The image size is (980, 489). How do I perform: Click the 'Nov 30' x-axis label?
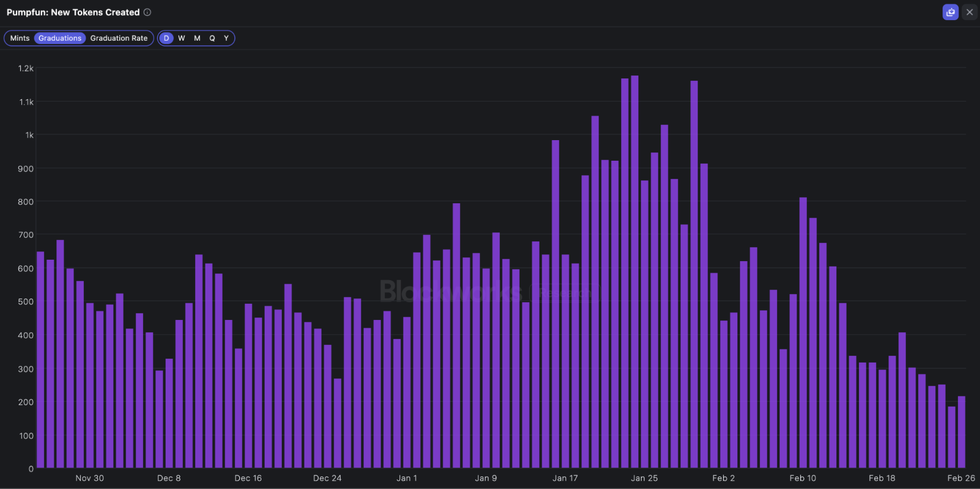(x=90, y=478)
